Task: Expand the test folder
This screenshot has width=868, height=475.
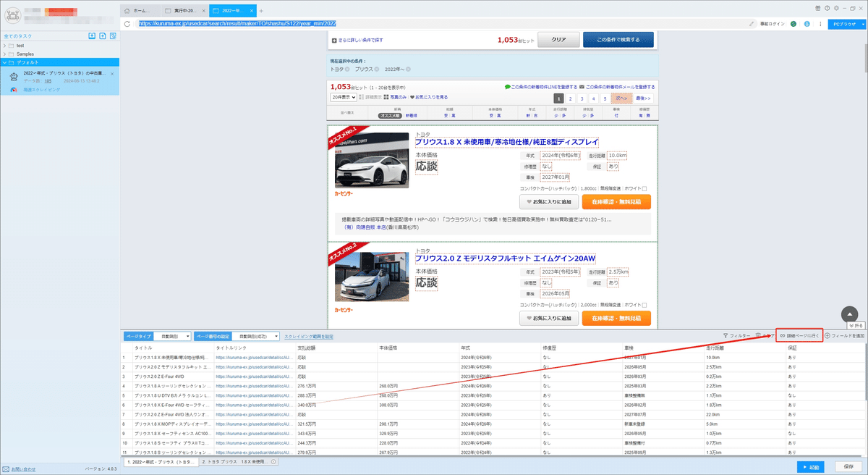Action: point(4,46)
